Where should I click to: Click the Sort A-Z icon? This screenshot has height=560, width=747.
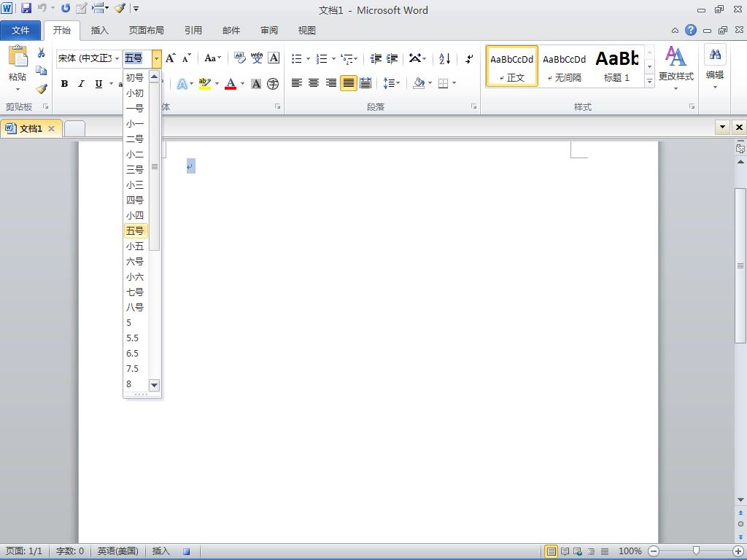pos(444,58)
